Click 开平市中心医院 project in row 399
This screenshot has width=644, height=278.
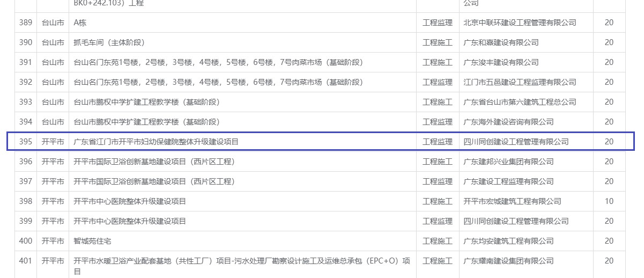pyautogui.click(x=130, y=221)
